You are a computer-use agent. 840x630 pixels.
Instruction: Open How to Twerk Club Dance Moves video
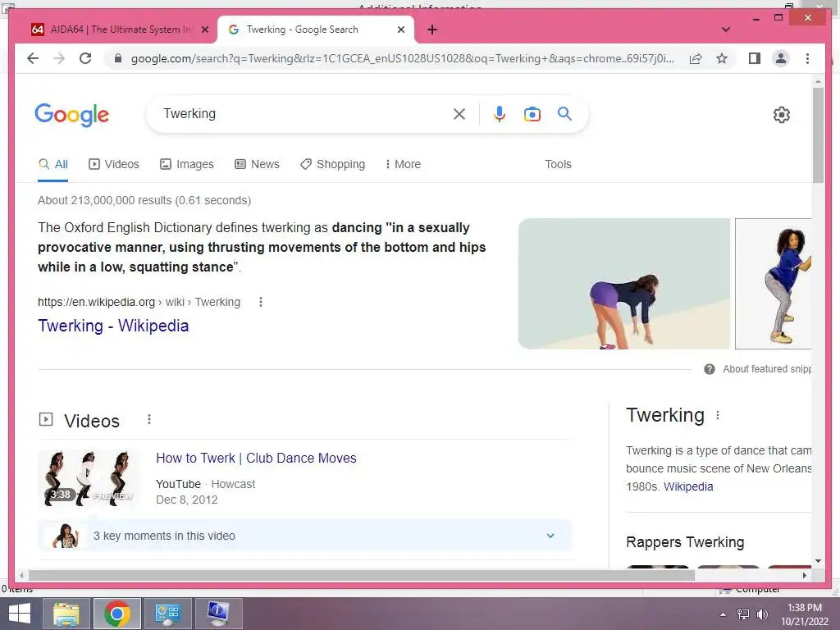(256, 458)
